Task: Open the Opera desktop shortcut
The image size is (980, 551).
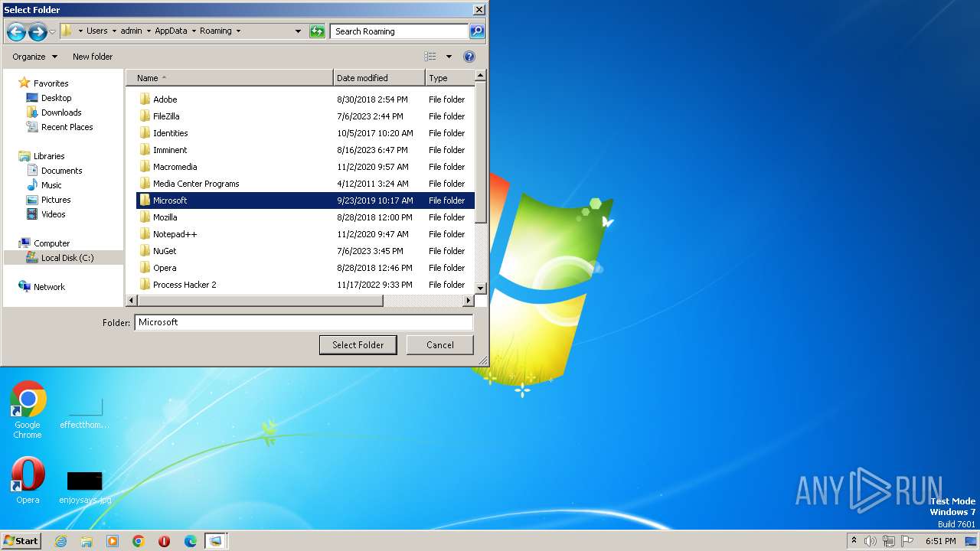Action: (28, 481)
